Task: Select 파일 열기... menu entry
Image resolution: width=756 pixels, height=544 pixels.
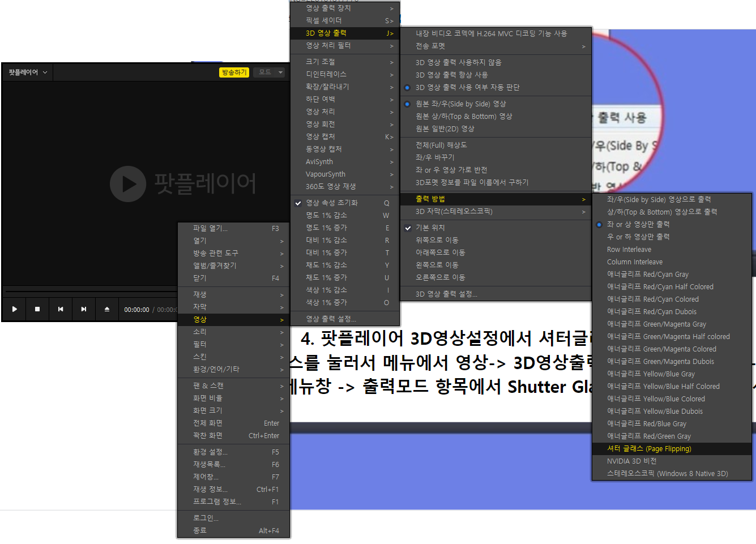Action: click(234, 229)
